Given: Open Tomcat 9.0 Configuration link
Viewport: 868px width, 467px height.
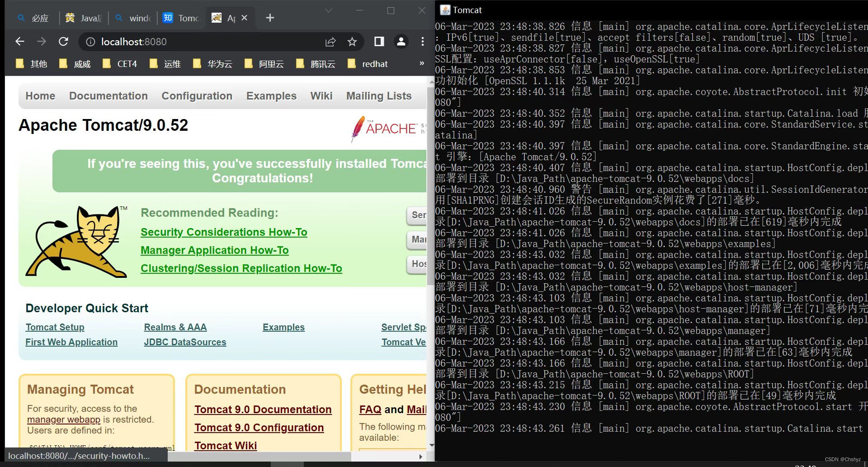Looking at the screenshot, I should [259, 428].
